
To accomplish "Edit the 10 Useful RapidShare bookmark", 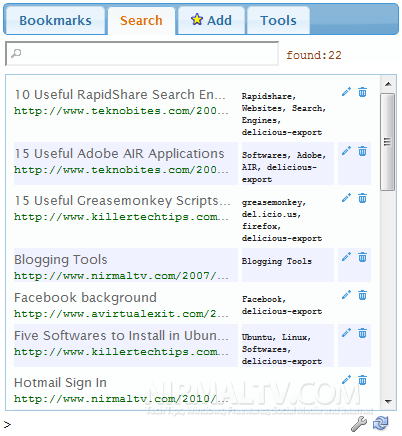I will (x=346, y=92).
